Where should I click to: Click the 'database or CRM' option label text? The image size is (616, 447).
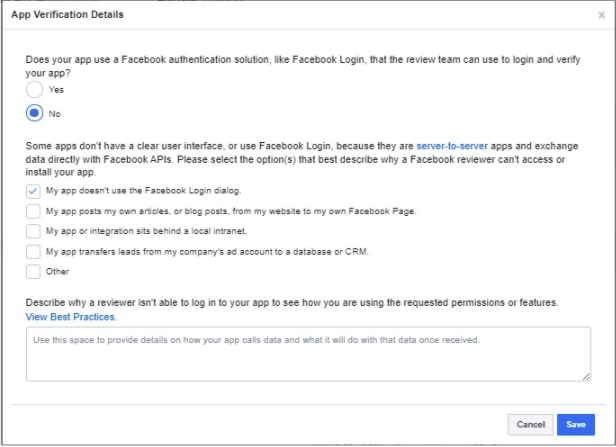207,252
